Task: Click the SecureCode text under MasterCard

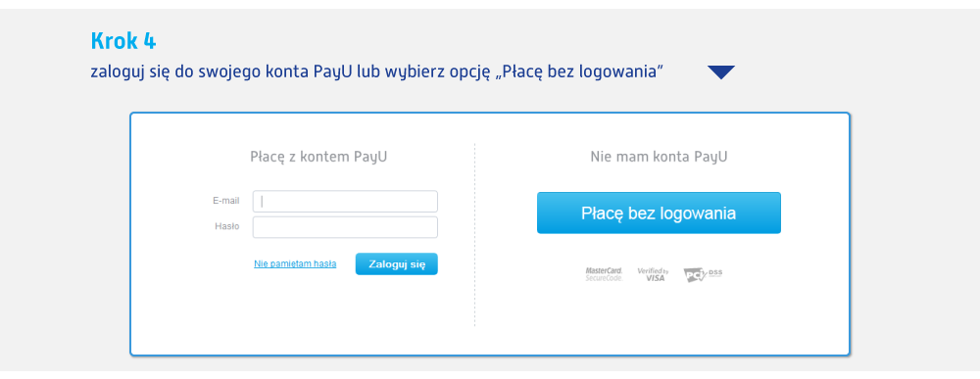Action: [x=604, y=278]
